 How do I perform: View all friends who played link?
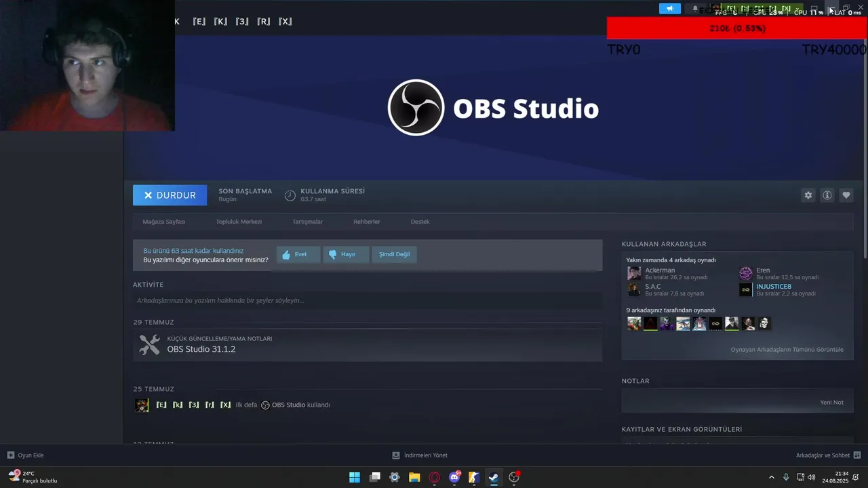[x=787, y=350]
